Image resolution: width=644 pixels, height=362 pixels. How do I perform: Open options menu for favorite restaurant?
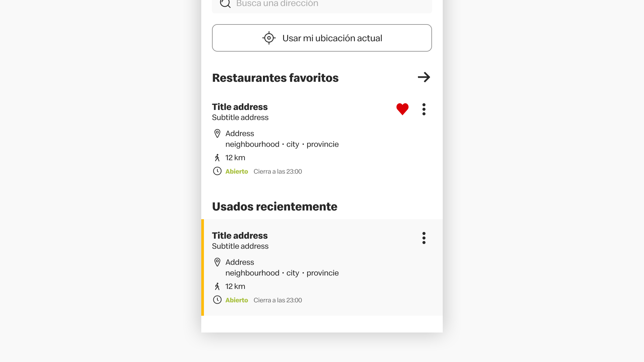tap(424, 109)
